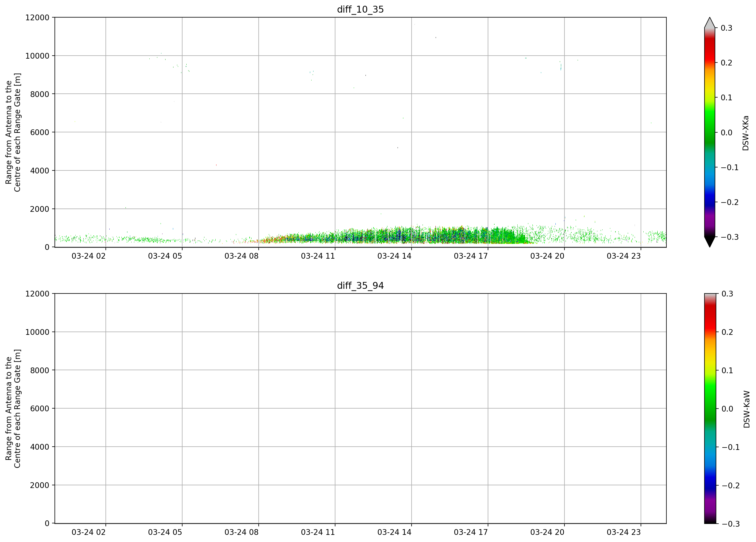Screen dimensions: 756x542
Task: Click the 03-24 08 x-axis label in diff_35_94
Action: (241, 532)
